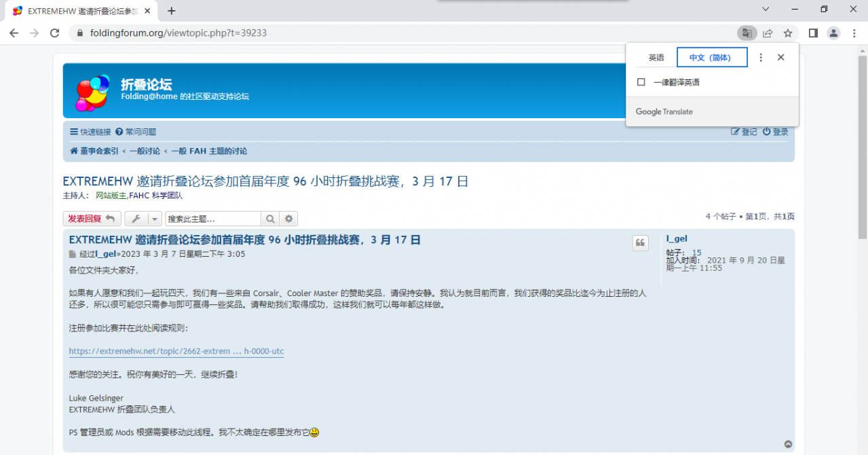Open the Chrome three-dot menu

click(x=854, y=33)
